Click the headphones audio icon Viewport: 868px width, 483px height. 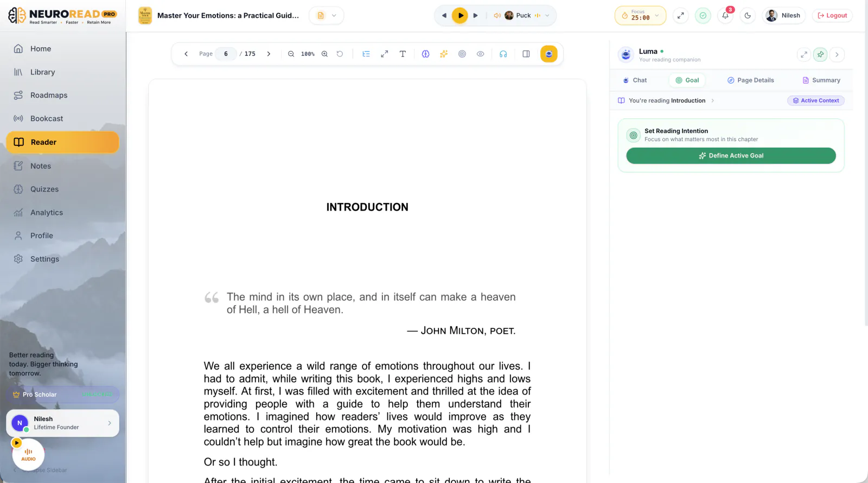pyautogui.click(x=503, y=54)
